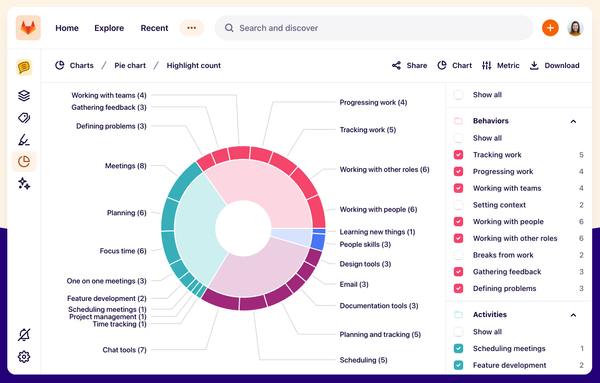Click the Planning (6) chart label
Viewport: 600px width, 383px height.
pos(127,213)
